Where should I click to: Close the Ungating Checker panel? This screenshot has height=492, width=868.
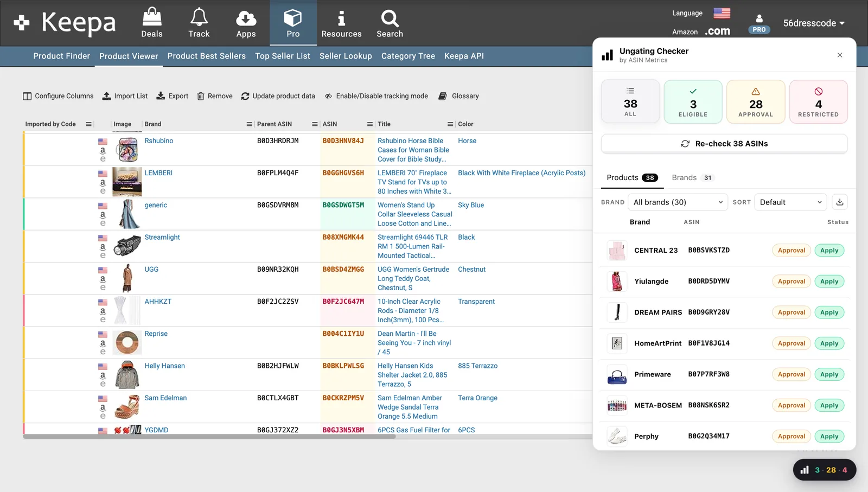[x=840, y=55]
